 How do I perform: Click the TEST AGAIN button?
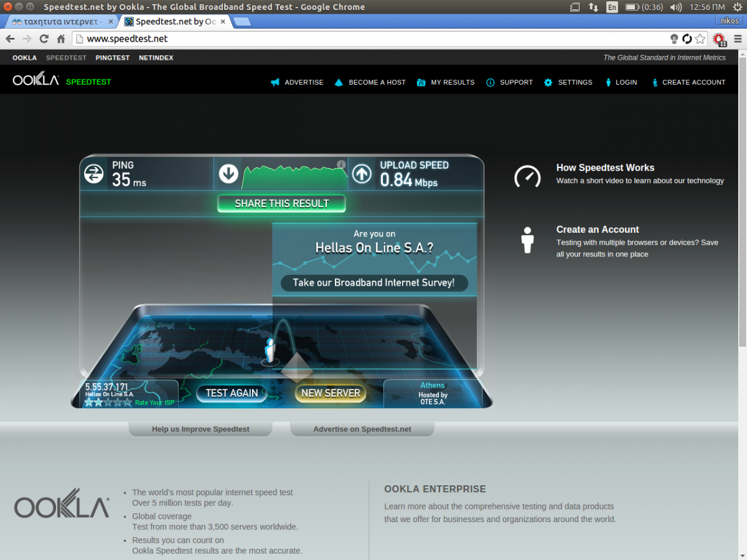point(232,393)
